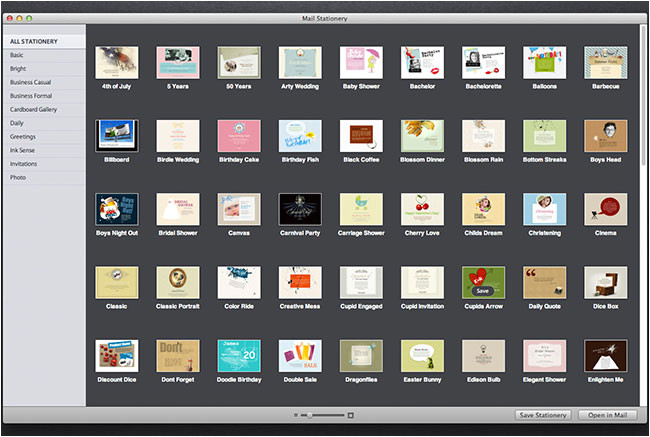Show the All Stationery category
Viewport: 650px width, 437px height.
pyautogui.click(x=34, y=42)
